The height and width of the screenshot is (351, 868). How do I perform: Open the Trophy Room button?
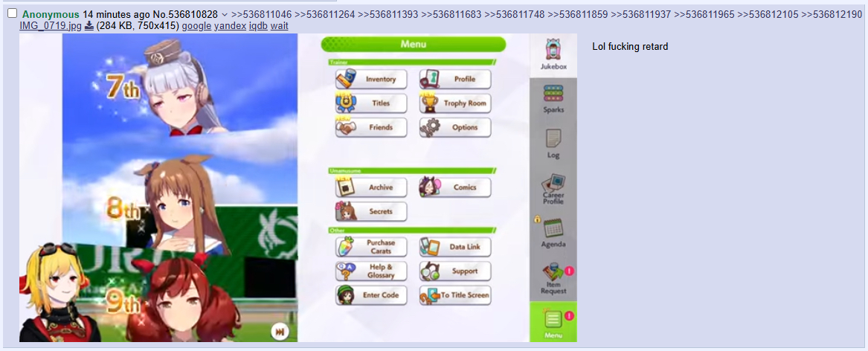point(455,103)
